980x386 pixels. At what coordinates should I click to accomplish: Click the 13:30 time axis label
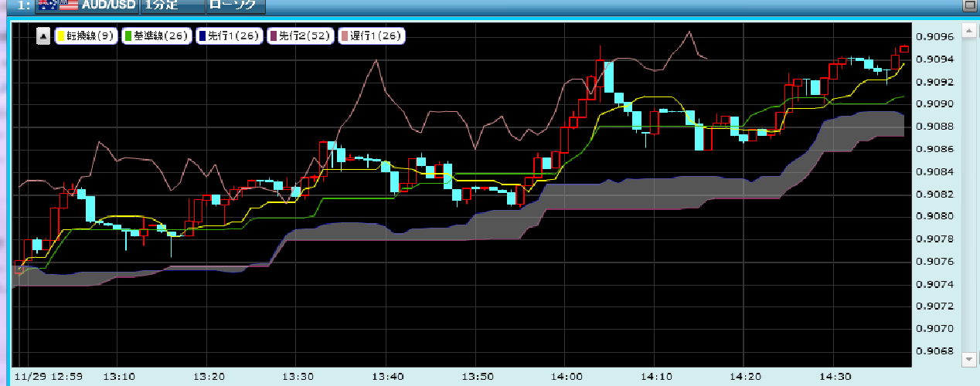(x=298, y=377)
